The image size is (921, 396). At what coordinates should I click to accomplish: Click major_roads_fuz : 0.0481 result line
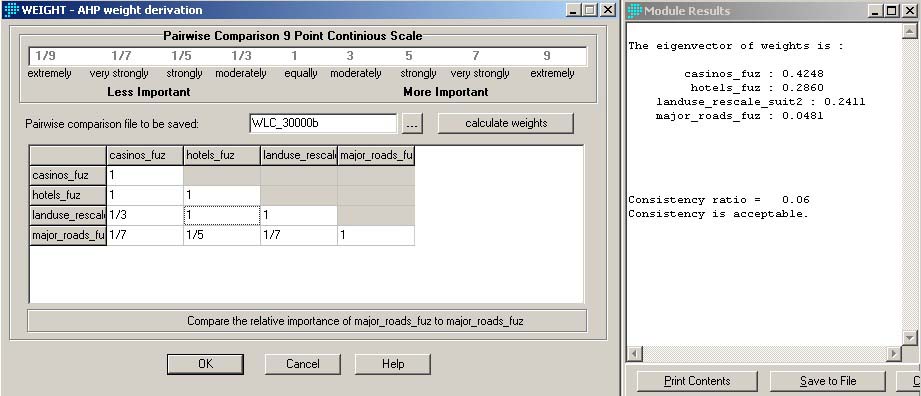click(740, 116)
